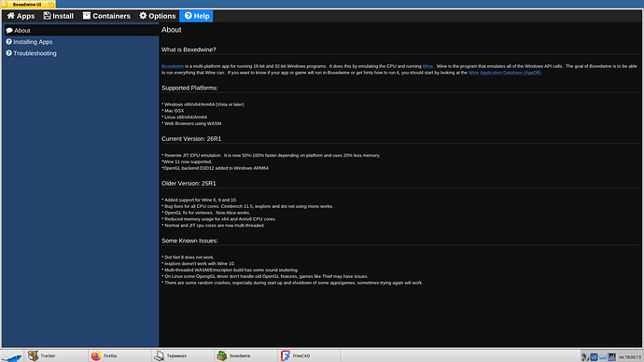This screenshot has height=362, width=644.
Task: Open the Containers tab
Action: (x=106, y=16)
